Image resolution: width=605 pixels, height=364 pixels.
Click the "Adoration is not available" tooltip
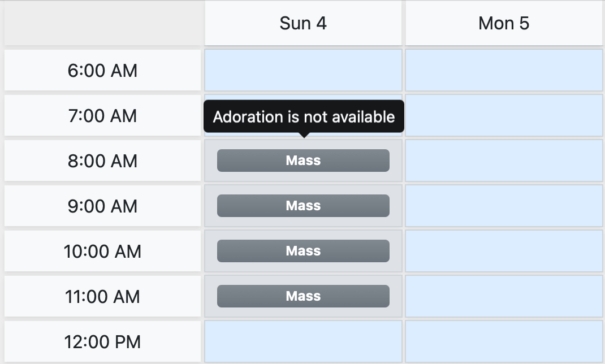[x=304, y=116]
